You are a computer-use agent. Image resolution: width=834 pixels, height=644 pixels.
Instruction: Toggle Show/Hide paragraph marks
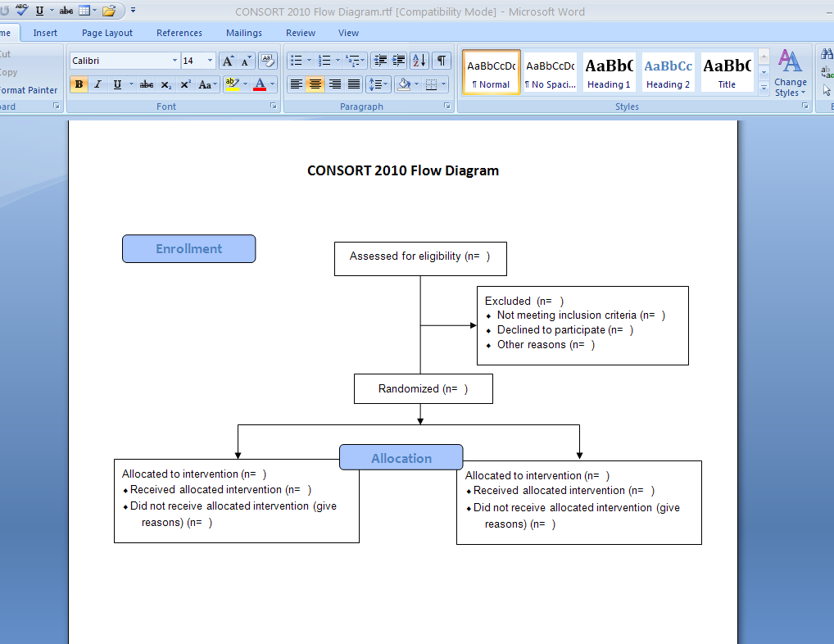point(441,61)
